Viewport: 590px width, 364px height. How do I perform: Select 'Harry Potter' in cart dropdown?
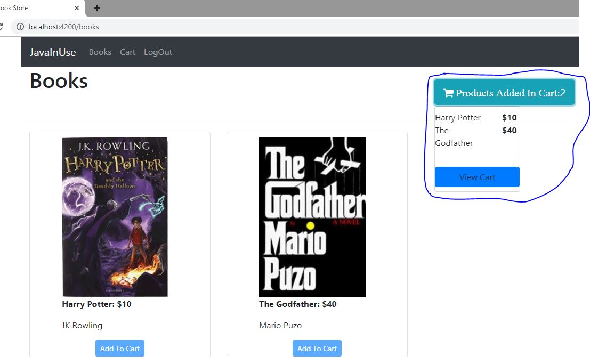pyautogui.click(x=458, y=118)
